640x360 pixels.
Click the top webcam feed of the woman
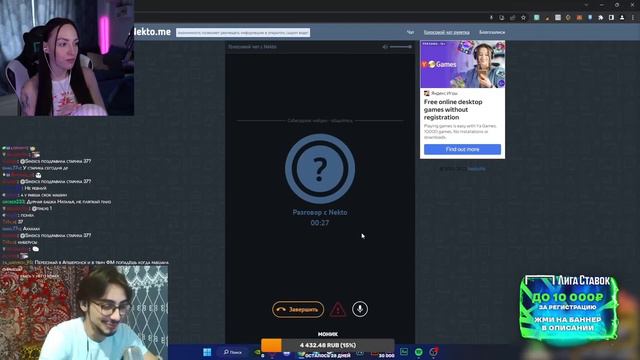[67, 58]
